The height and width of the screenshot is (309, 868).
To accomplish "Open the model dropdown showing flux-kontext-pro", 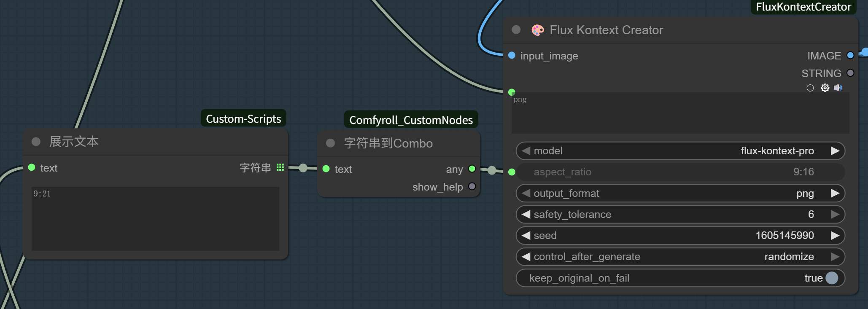I will (680, 151).
